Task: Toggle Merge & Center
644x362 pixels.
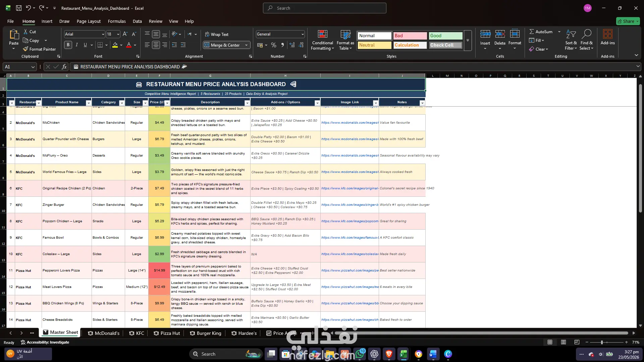Action: [222, 45]
